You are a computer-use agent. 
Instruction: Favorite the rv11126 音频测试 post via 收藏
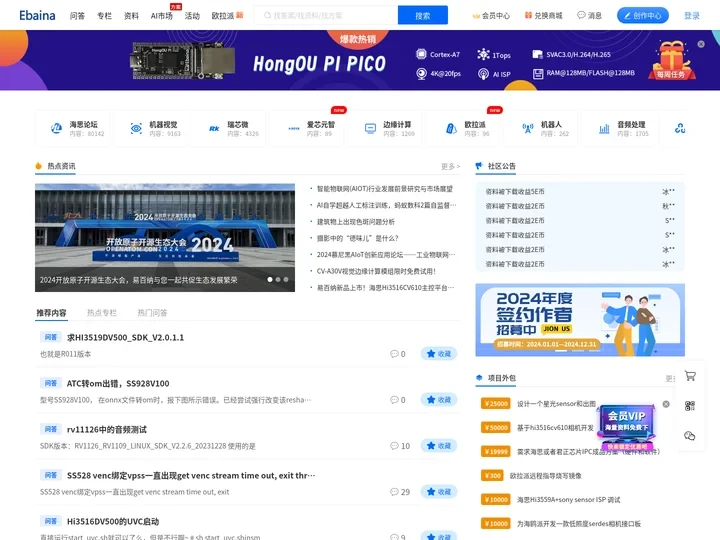(x=439, y=445)
